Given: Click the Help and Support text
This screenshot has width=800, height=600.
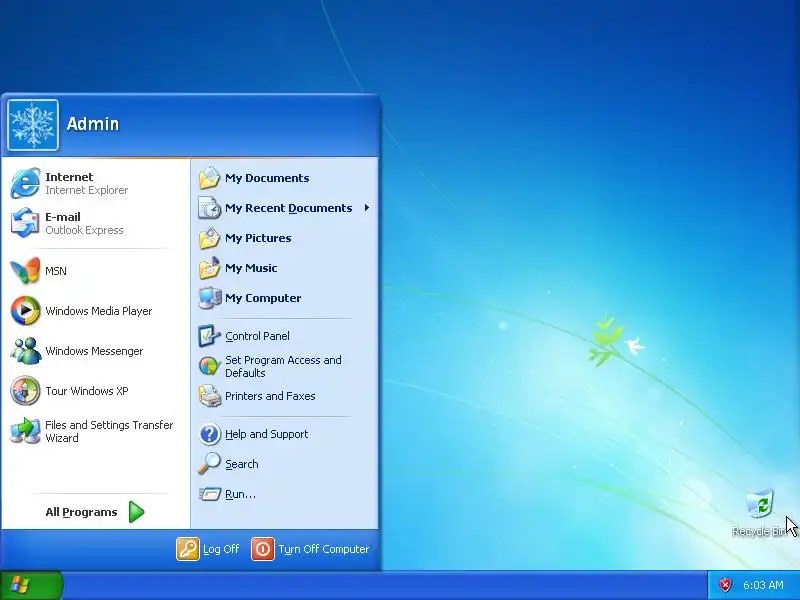Looking at the screenshot, I should pos(266,434).
